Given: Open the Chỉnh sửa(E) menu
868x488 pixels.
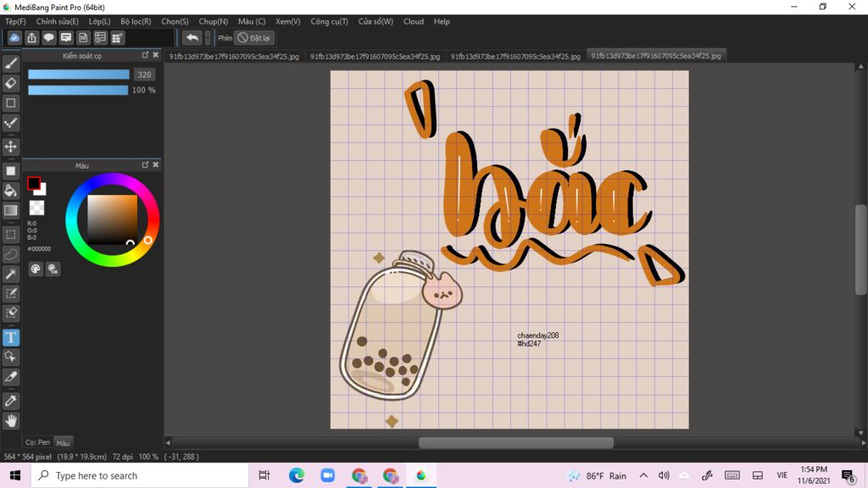Looking at the screenshot, I should (58, 21).
